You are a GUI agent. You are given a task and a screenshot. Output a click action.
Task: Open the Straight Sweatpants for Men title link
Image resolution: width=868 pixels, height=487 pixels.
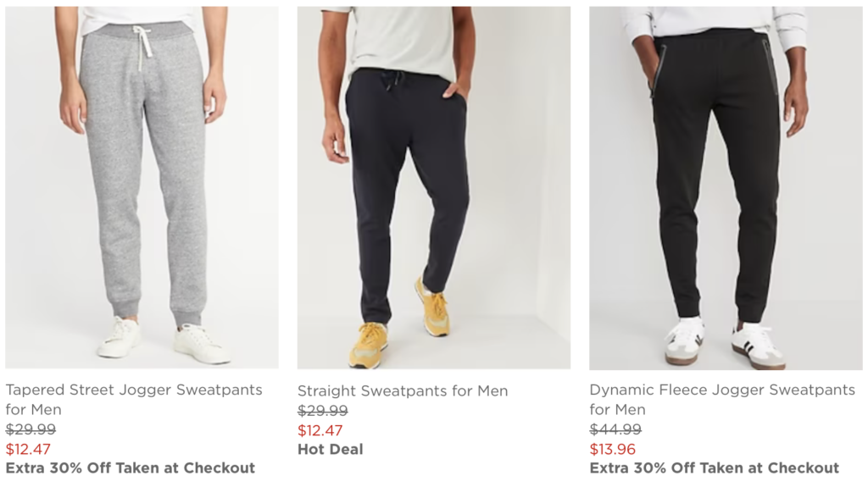[x=403, y=391]
